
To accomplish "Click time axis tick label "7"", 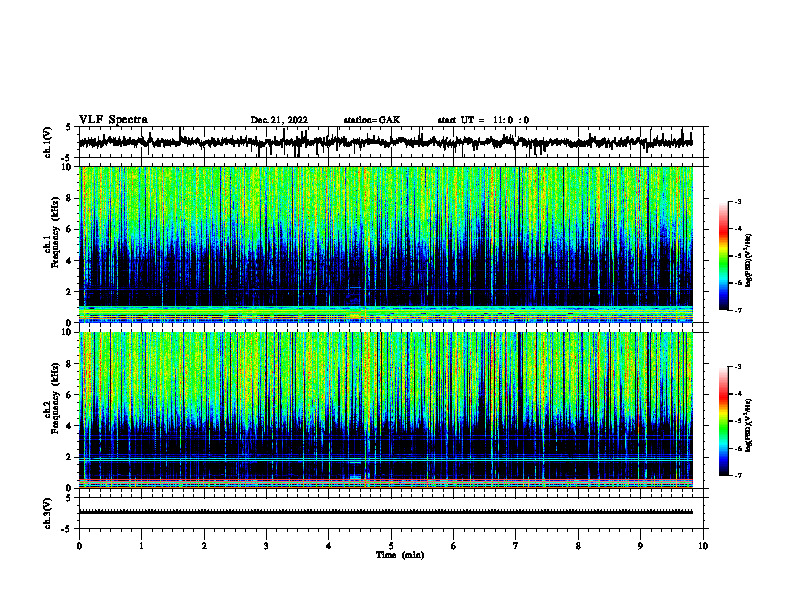I will [x=516, y=546].
